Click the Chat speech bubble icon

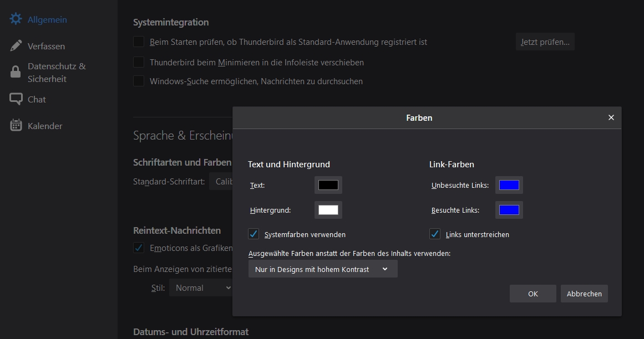tap(16, 99)
